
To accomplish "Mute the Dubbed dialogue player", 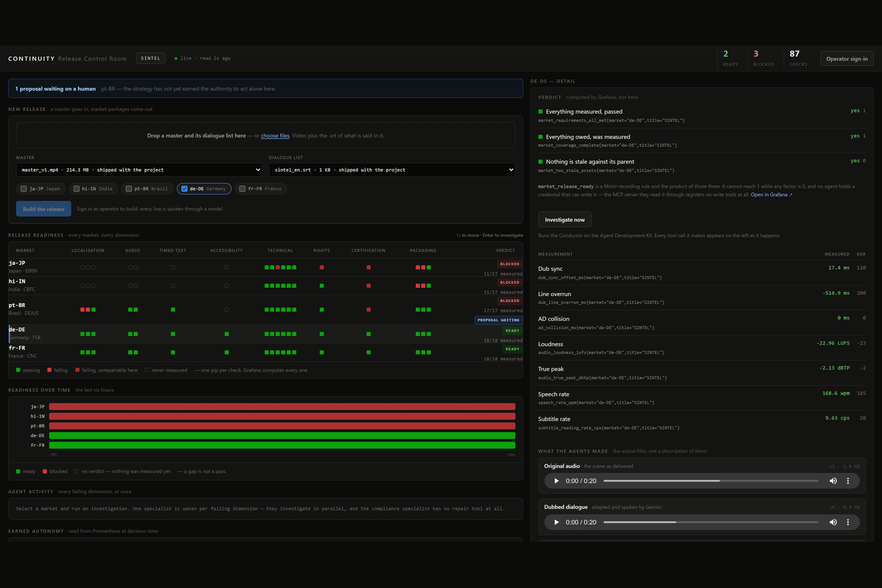I will [x=833, y=522].
